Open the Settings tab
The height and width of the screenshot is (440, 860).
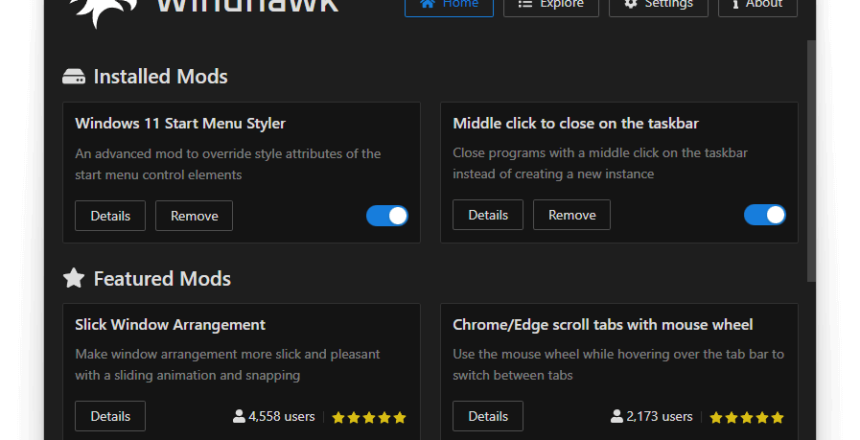[658, 7]
